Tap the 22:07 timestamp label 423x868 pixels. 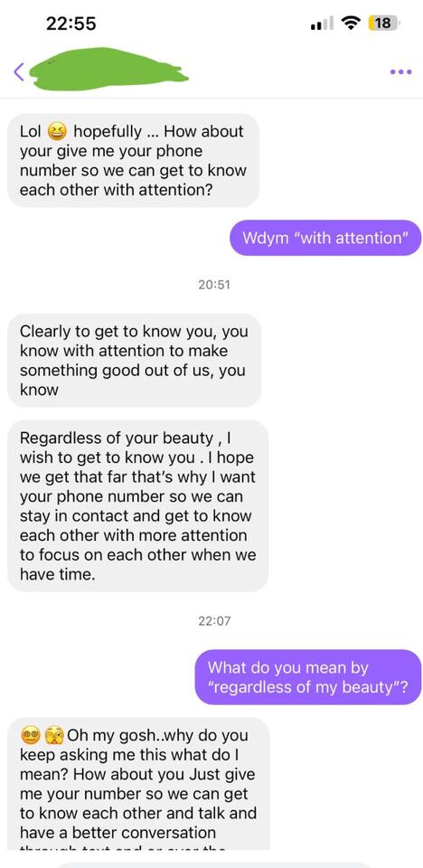point(213,620)
